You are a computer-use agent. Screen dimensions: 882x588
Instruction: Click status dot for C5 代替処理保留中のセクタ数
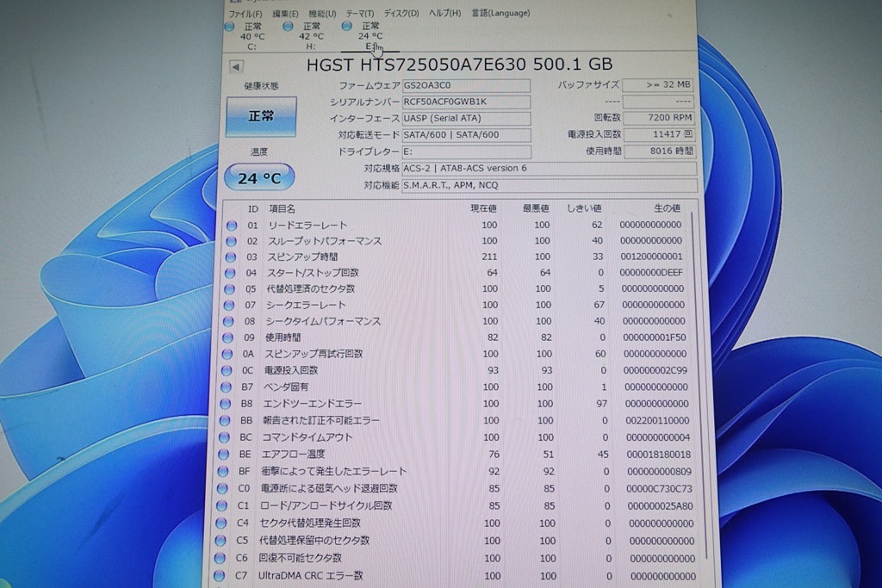(x=220, y=541)
